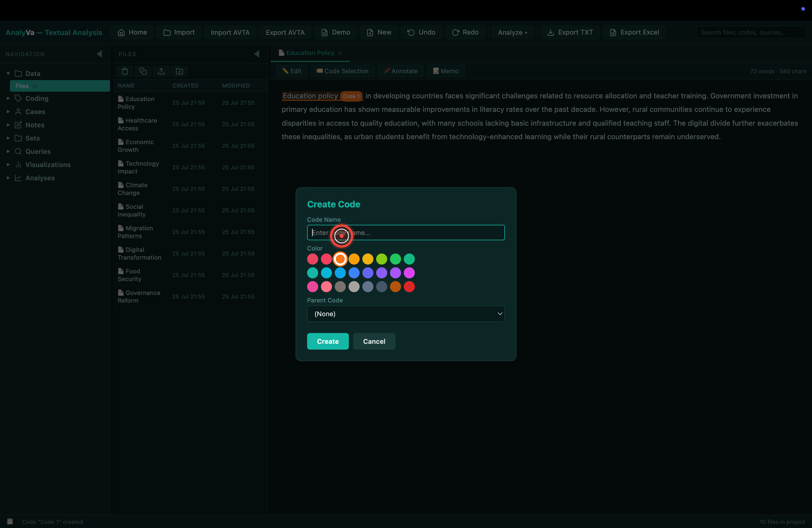Image resolution: width=812 pixels, height=528 pixels.
Task: Expand the Cases tree node
Action: click(x=8, y=112)
